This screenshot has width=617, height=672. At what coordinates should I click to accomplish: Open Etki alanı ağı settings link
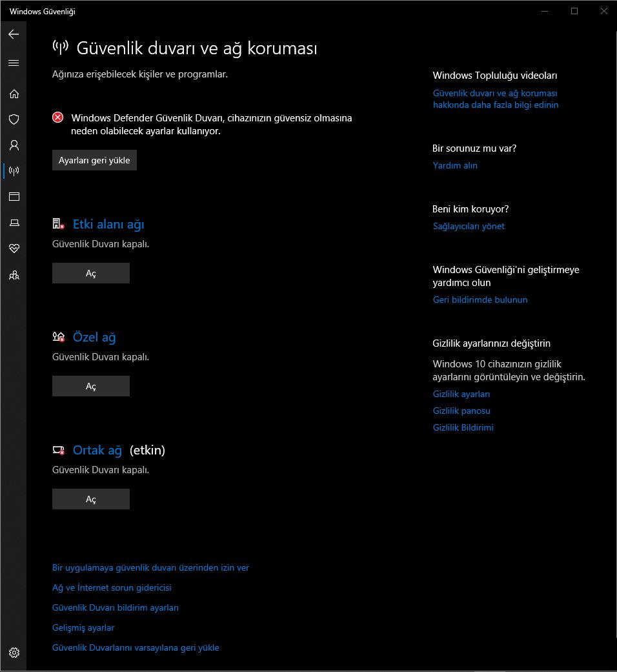tap(108, 224)
